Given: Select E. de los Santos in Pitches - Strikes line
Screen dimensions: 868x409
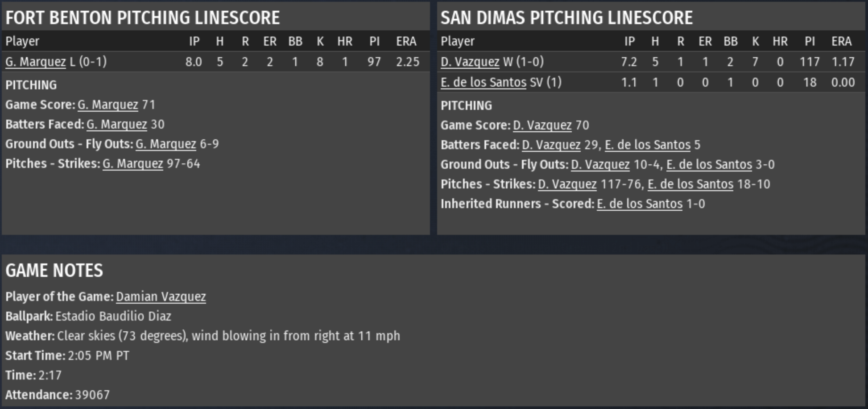Looking at the screenshot, I should click(690, 184).
